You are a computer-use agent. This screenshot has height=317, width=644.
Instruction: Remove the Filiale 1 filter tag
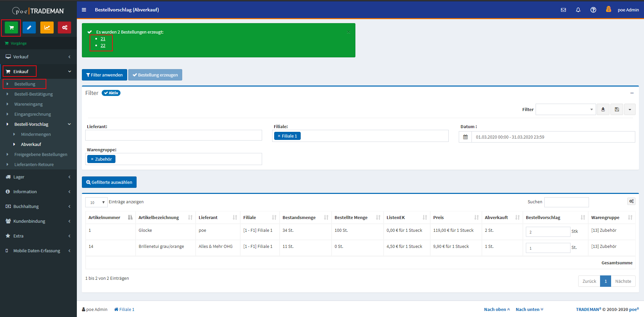(x=279, y=136)
